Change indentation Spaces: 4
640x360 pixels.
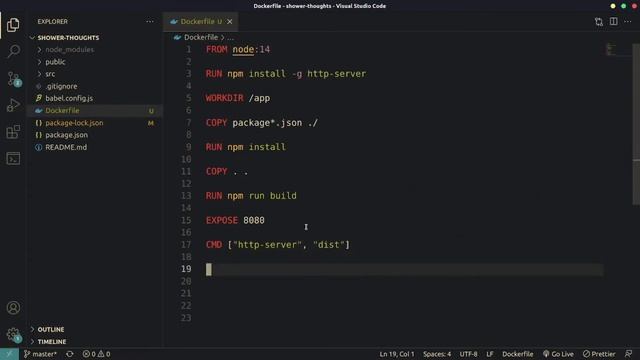(437, 354)
